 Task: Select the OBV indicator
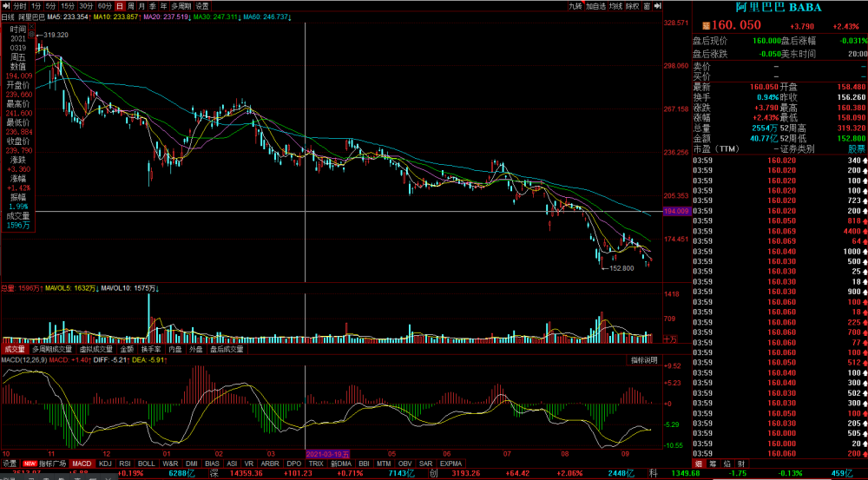[x=405, y=464]
